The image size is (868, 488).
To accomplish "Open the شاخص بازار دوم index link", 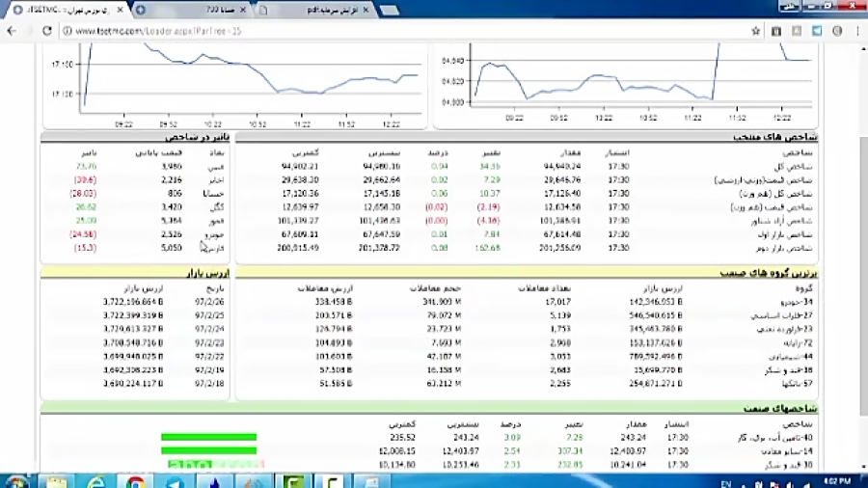I will coord(784,248).
